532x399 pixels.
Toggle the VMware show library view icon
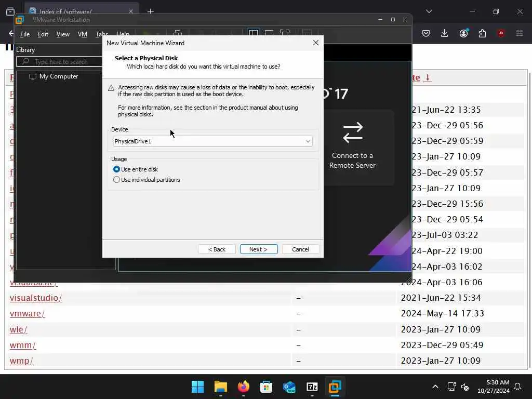pos(254,33)
